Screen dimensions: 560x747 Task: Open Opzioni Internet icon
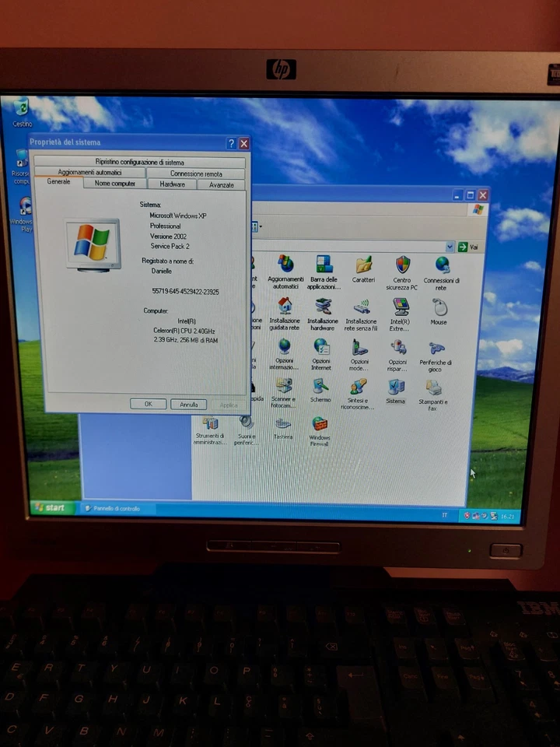(x=321, y=355)
